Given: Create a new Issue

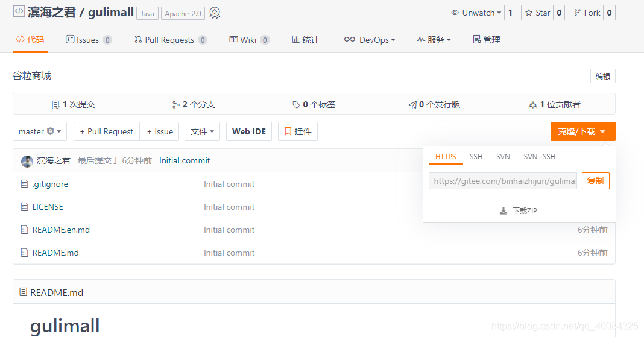Looking at the screenshot, I should coord(159,131).
